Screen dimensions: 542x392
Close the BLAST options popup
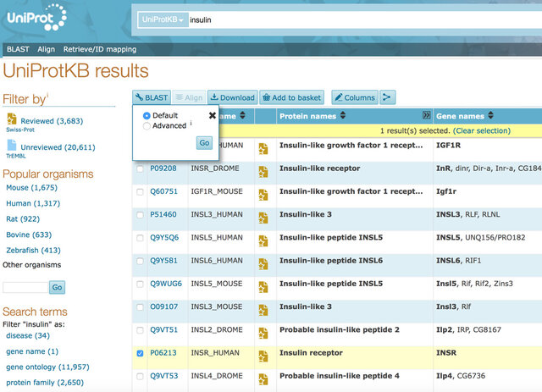tap(213, 115)
